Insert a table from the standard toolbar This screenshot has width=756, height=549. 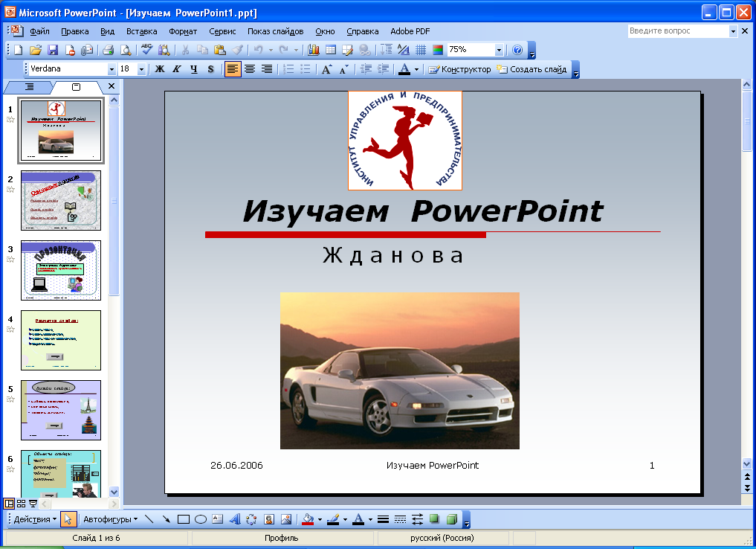331,50
